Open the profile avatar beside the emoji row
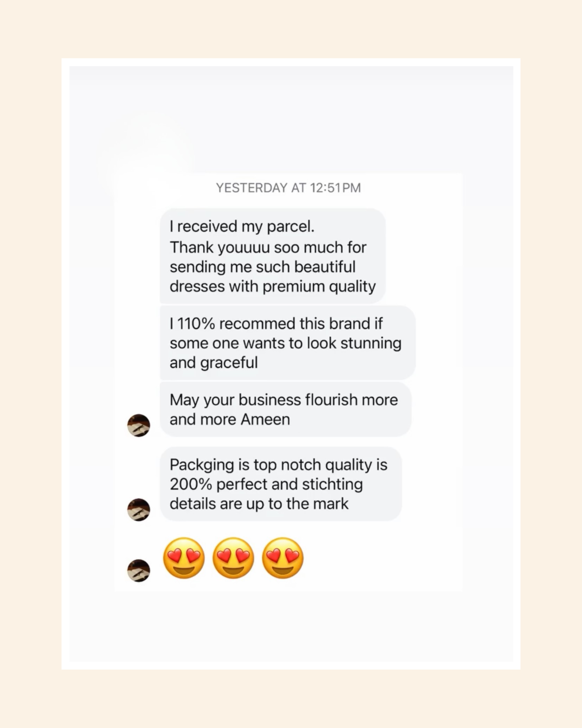 [x=139, y=570]
